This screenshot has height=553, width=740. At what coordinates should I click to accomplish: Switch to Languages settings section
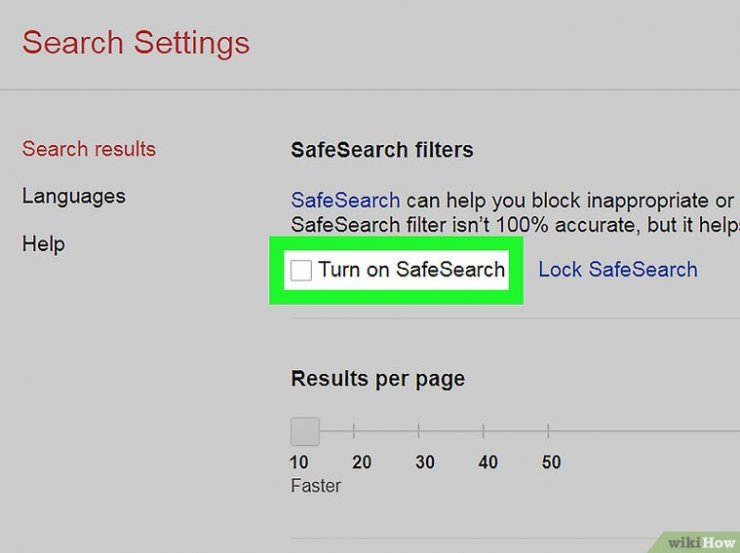tap(74, 196)
